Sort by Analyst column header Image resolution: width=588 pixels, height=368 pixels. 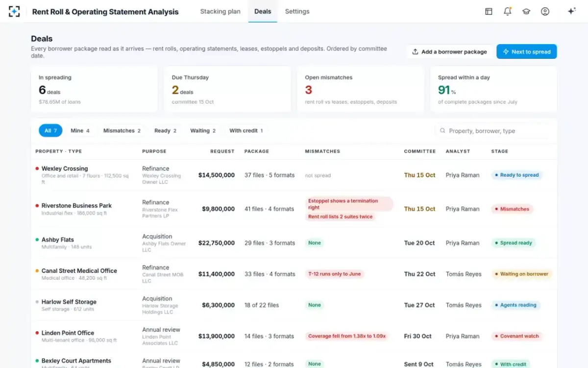tap(458, 151)
